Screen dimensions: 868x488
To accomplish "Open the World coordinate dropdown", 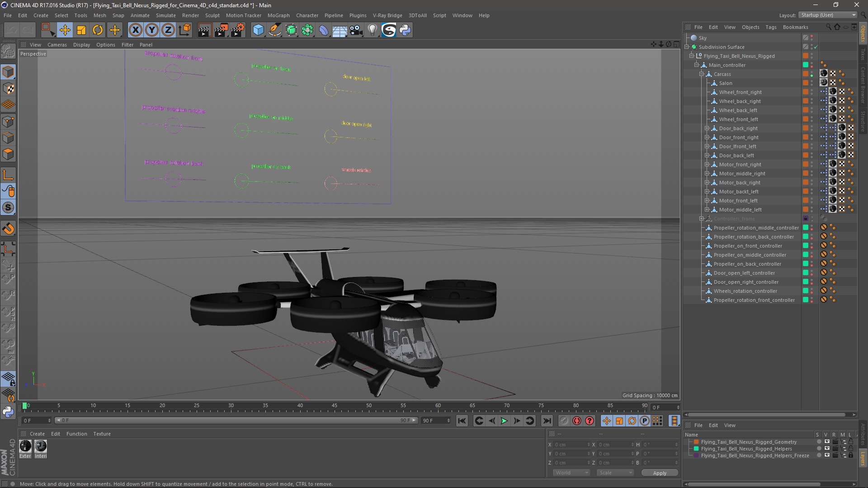I will coord(571,473).
